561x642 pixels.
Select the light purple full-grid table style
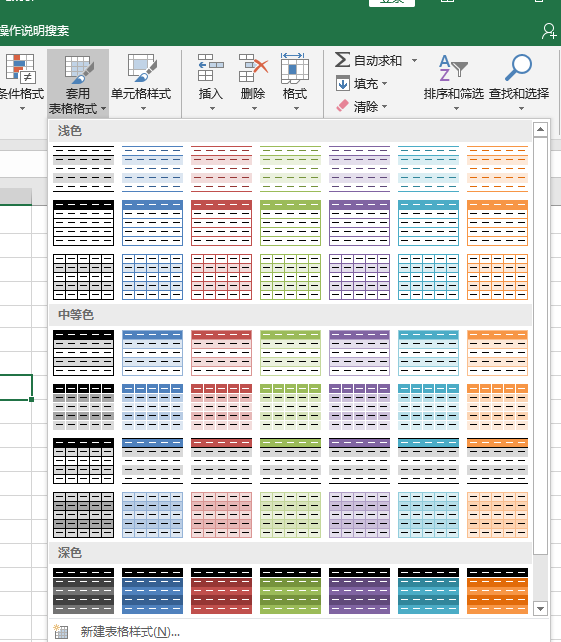(360, 277)
